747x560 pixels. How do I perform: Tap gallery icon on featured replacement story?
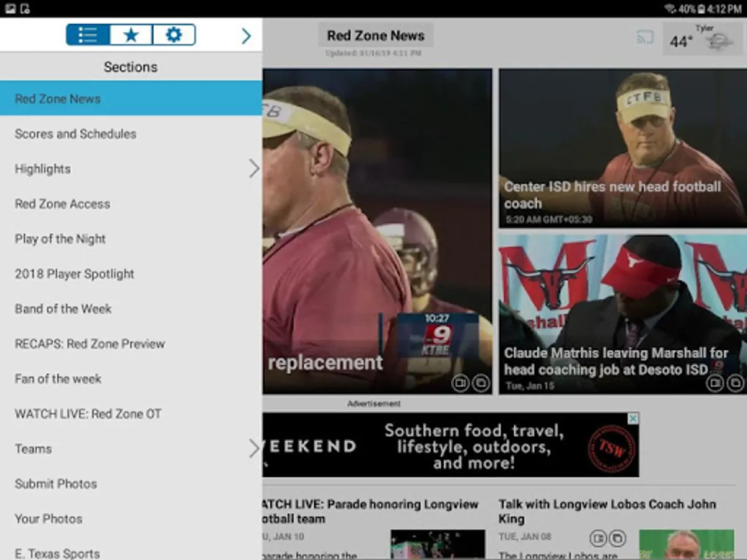481,383
